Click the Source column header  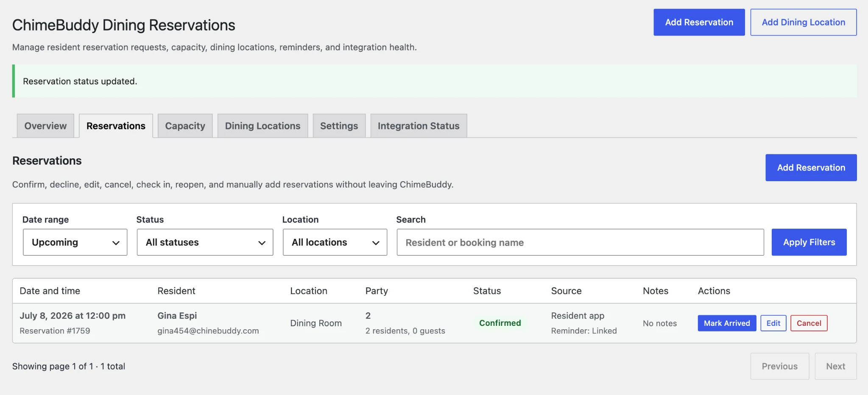566,291
